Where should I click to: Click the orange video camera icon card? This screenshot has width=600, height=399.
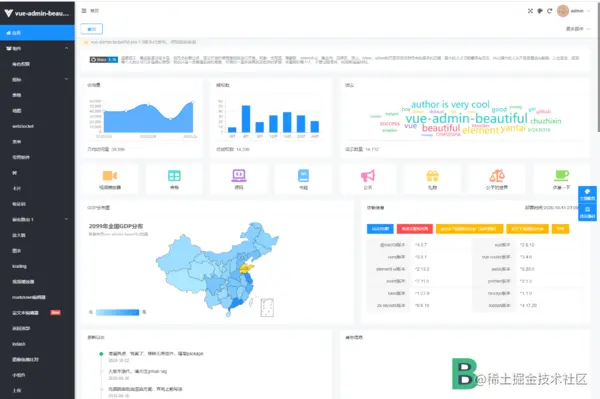pyautogui.click(x=110, y=179)
